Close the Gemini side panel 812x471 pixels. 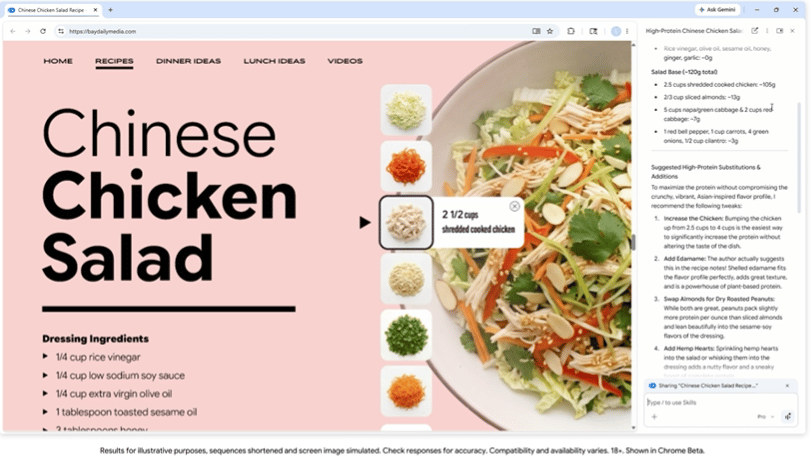coord(792,31)
